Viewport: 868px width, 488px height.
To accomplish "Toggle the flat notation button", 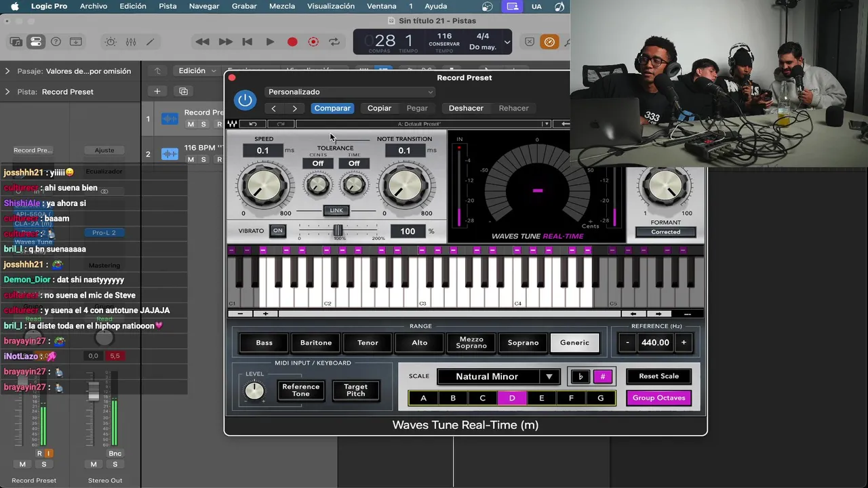I will [x=580, y=377].
